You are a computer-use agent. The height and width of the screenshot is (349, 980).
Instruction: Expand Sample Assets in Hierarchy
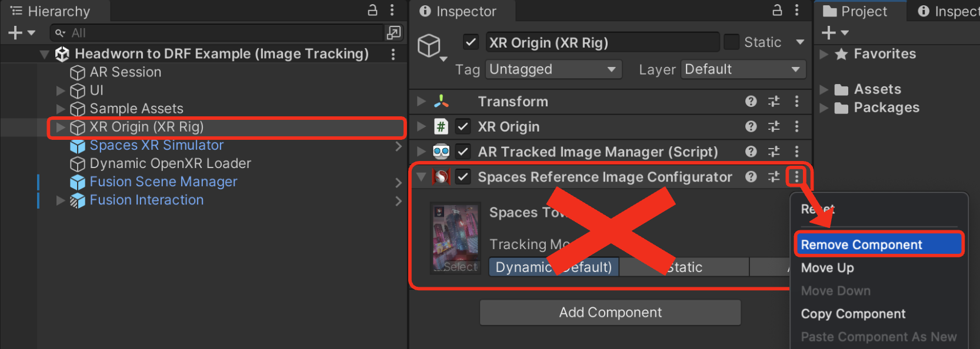coord(61,109)
